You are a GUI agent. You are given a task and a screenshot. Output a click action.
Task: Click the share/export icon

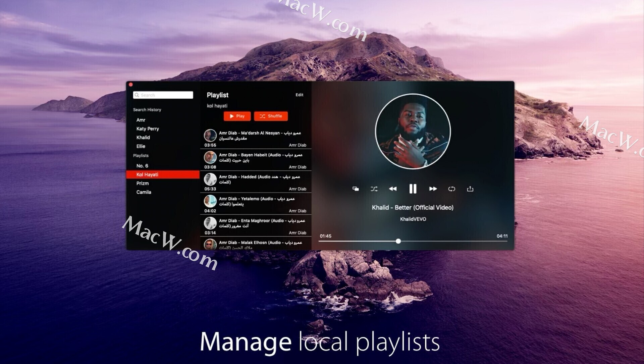tap(471, 189)
